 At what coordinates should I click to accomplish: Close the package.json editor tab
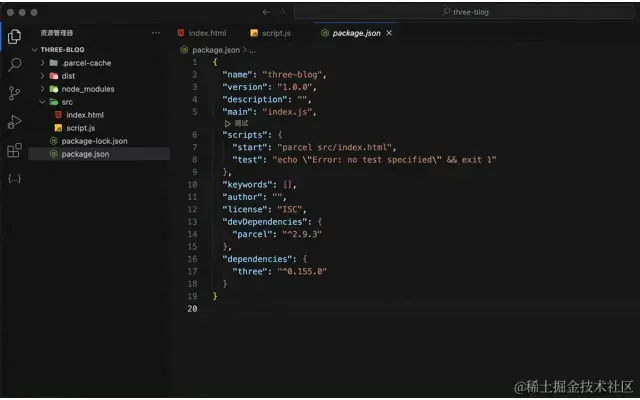(389, 33)
